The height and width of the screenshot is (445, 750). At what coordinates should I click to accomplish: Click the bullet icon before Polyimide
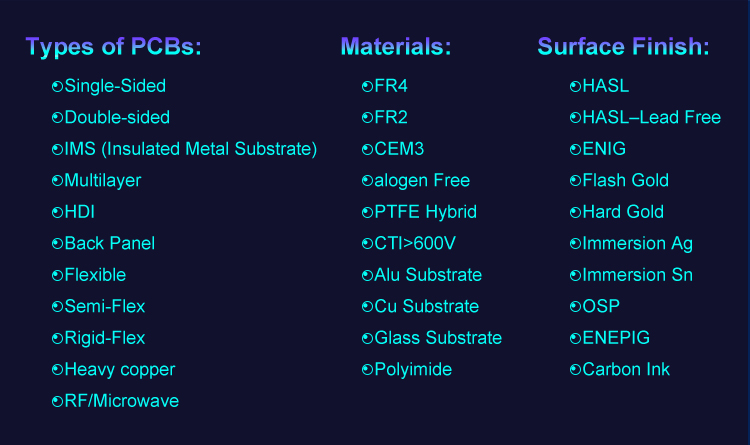tap(367, 370)
